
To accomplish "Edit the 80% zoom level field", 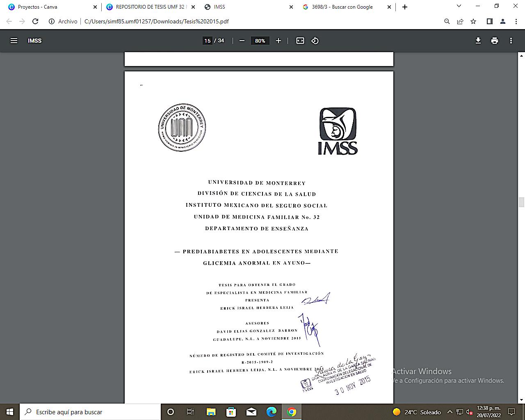I will point(260,41).
